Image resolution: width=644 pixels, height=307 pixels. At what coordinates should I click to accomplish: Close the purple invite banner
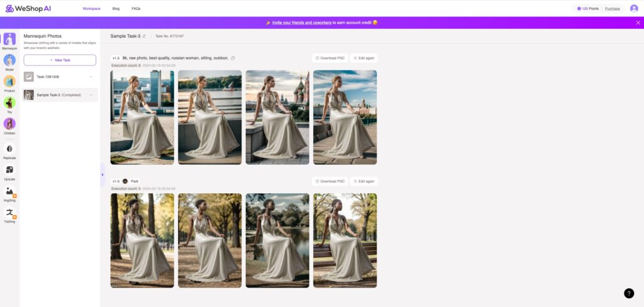638,23
